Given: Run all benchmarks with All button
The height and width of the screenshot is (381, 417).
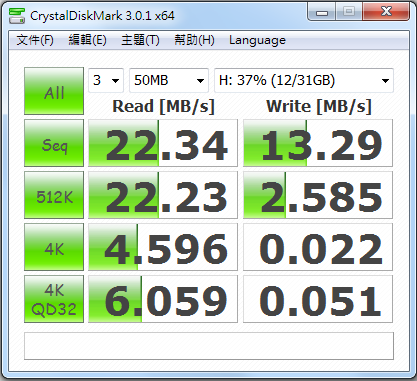Looking at the screenshot, I should (x=54, y=91).
